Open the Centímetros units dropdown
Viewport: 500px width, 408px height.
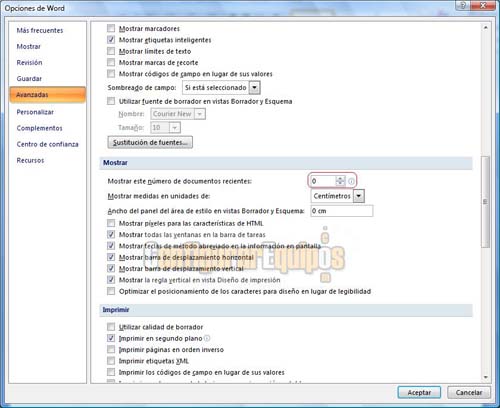[x=359, y=196]
